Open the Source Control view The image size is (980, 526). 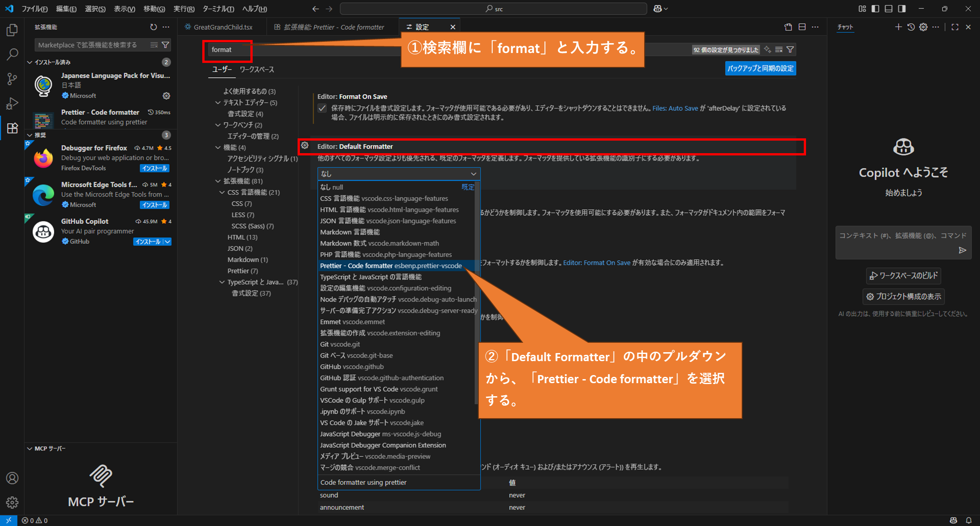[12, 79]
